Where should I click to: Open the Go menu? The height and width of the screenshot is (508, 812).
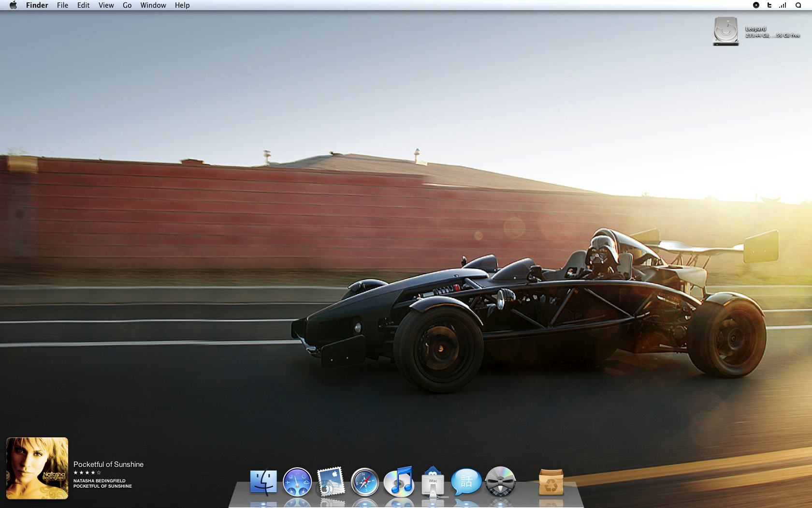point(127,5)
